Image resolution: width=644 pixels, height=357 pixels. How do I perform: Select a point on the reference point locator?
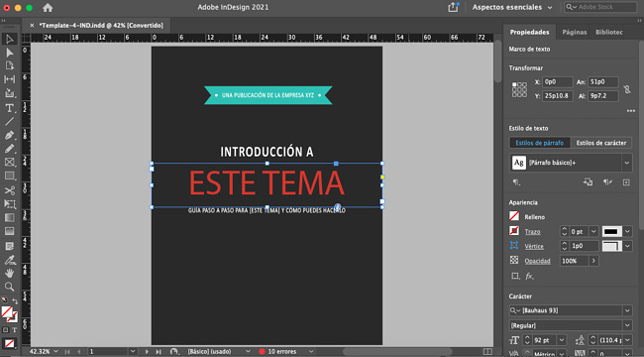(519, 89)
